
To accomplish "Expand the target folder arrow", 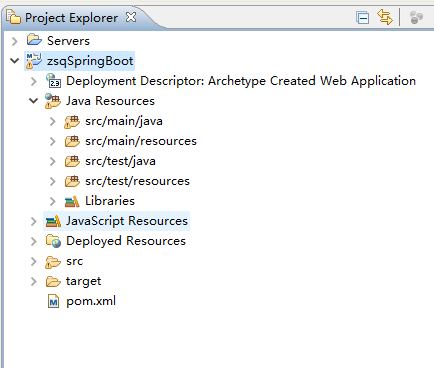I will pyautogui.click(x=34, y=281).
